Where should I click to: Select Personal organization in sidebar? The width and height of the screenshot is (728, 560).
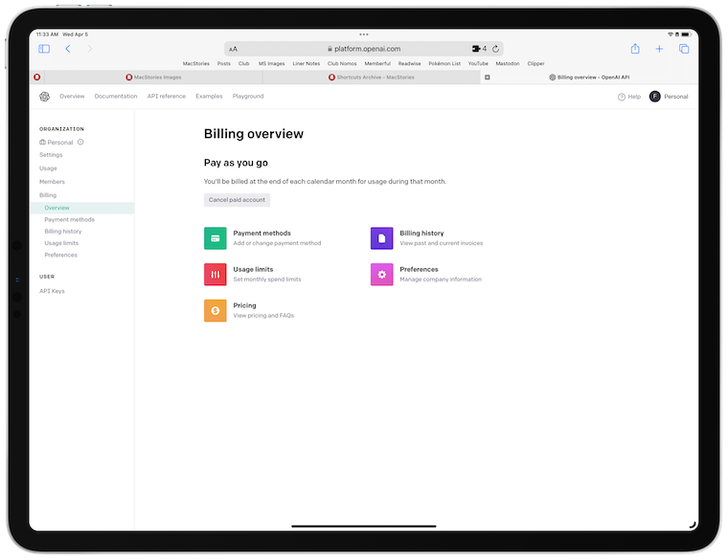click(x=57, y=142)
